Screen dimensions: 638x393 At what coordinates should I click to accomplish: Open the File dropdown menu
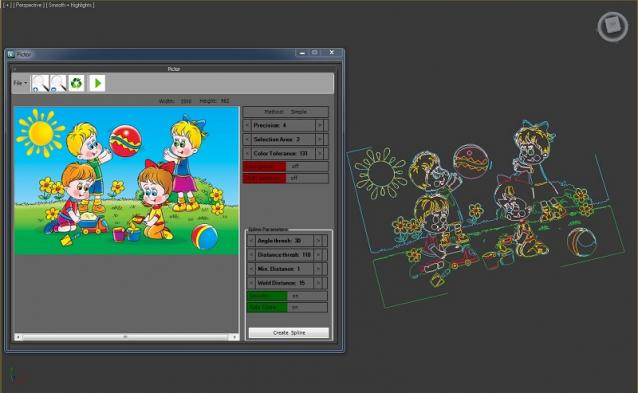[20, 83]
